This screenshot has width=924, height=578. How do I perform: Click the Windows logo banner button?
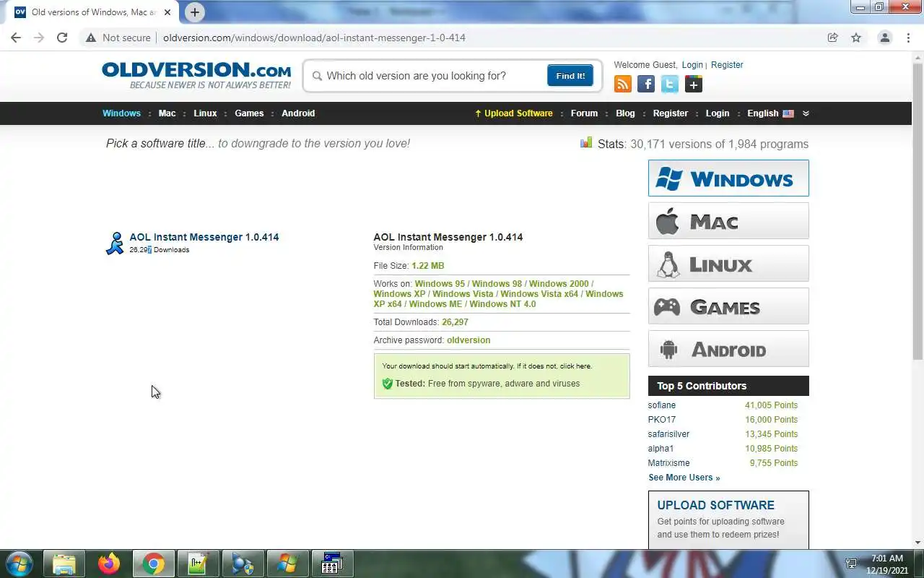click(x=728, y=178)
